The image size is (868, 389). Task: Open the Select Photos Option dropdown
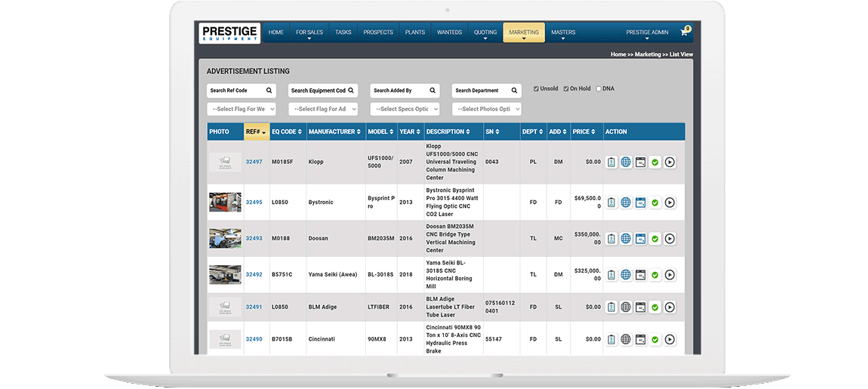(486, 110)
